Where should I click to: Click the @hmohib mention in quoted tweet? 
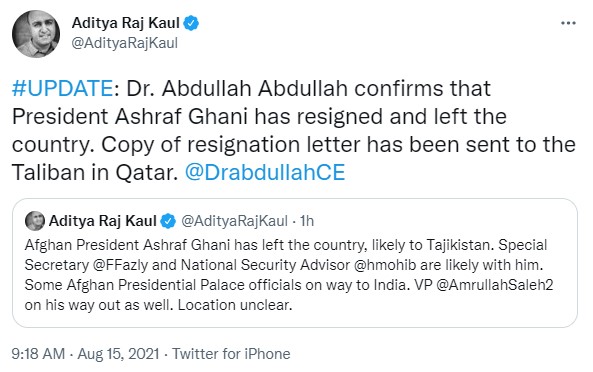pos(385,265)
